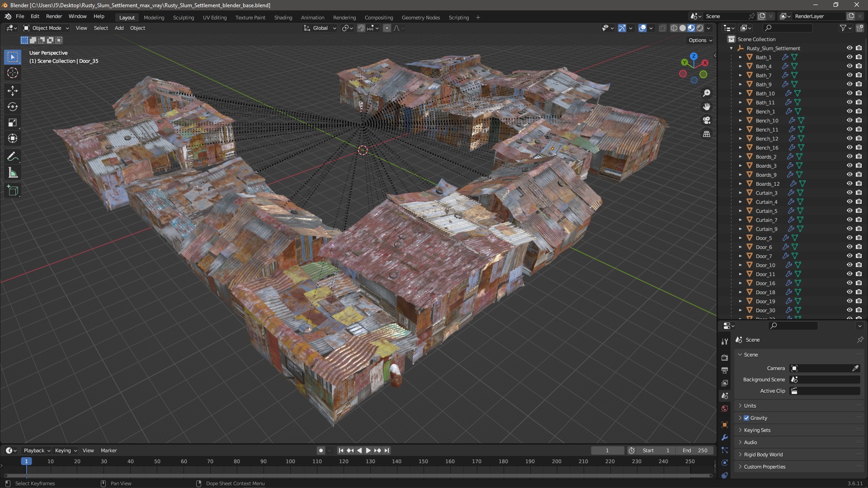Open the Tool properties tab
The height and width of the screenshot is (488, 868).
coord(725,342)
